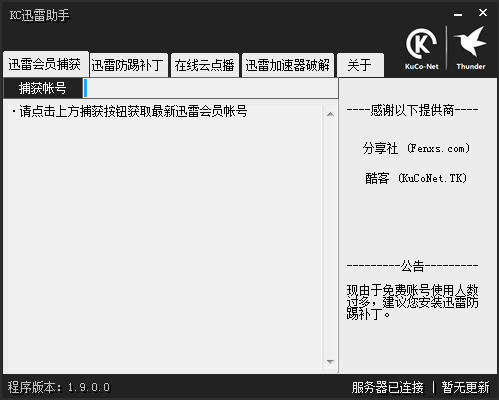Screen dimensions: 499x400
Task: Click the 分享社 (Fenxs.com) provider text
Action: click(417, 148)
